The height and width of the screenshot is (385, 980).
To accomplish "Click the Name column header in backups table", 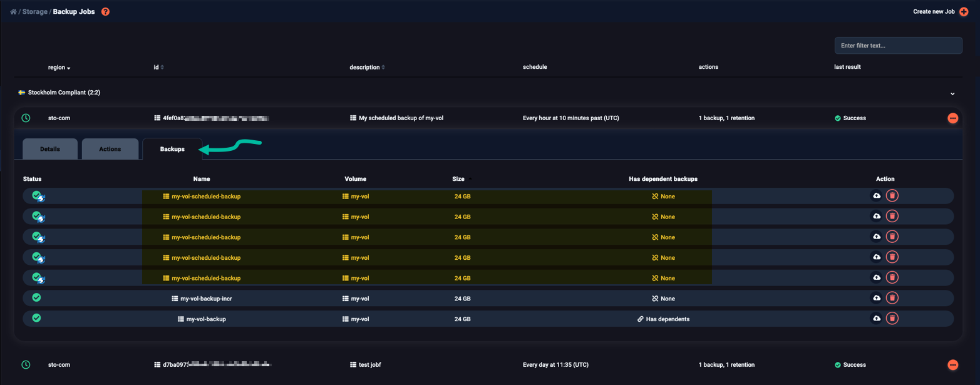I will 202,179.
